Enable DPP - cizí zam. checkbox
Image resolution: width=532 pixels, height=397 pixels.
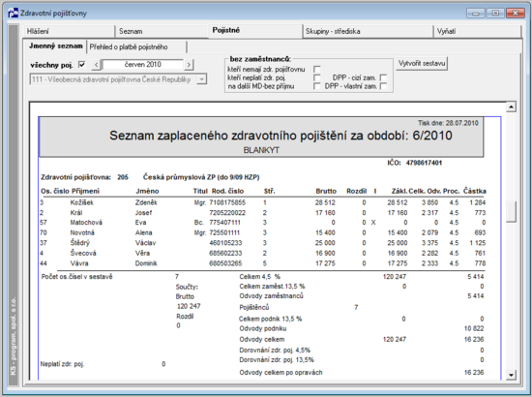tap(383, 77)
